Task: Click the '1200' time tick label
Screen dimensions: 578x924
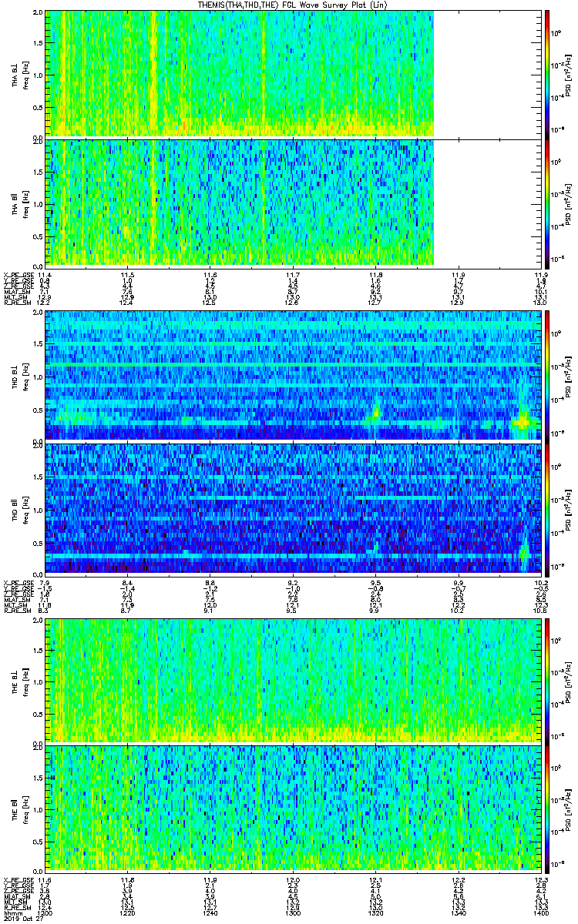Action: point(45,914)
